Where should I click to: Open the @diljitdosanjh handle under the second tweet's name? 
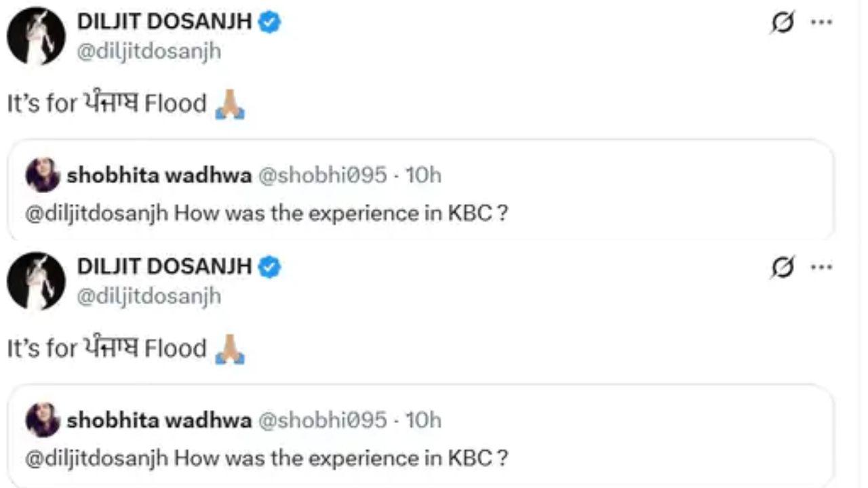(x=149, y=296)
